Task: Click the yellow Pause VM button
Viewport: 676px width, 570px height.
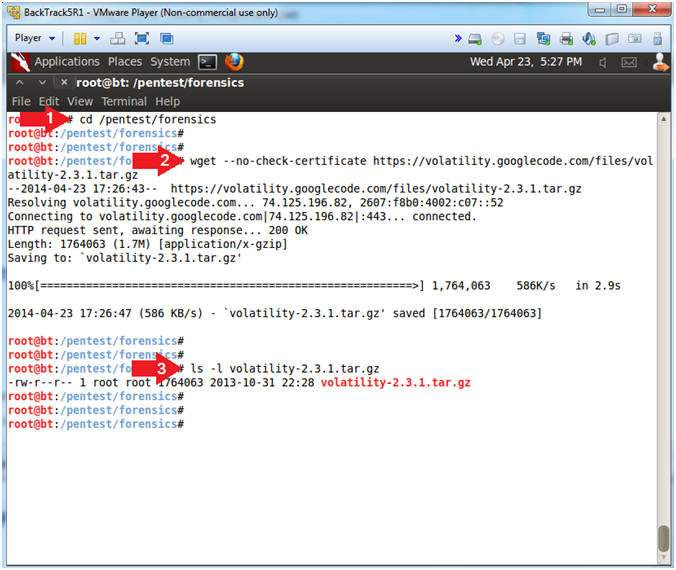Action: point(80,39)
